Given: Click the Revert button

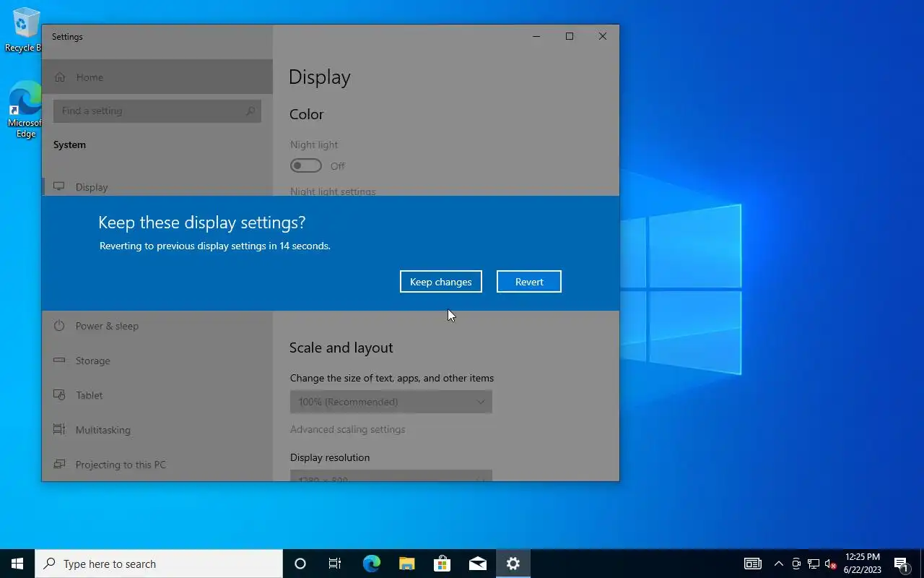Looking at the screenshot, I should coord(529,282).
